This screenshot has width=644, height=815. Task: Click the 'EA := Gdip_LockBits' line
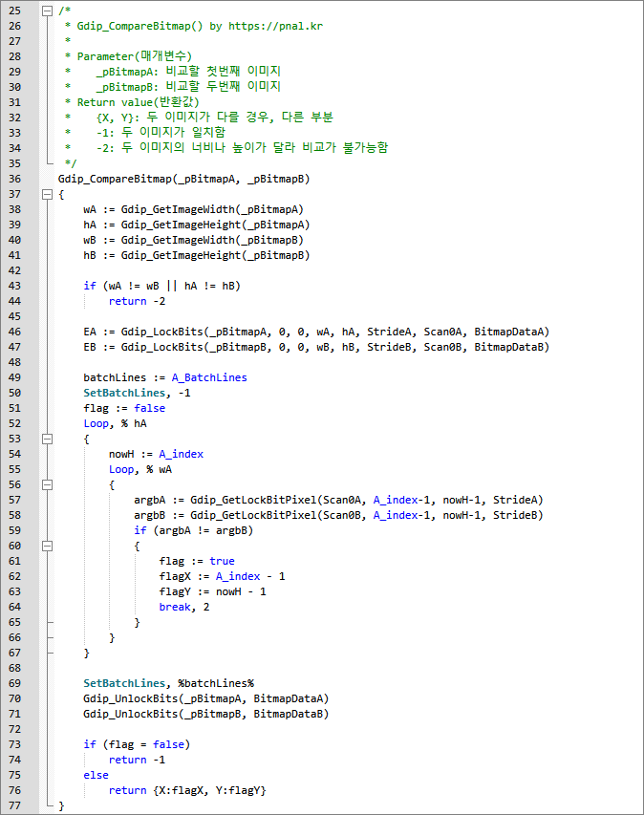coord(316,332)
